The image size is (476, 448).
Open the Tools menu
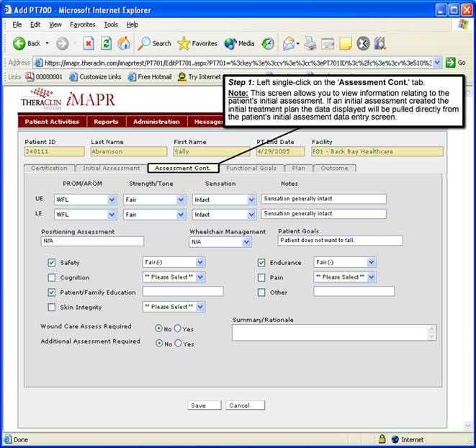point(110,24)
